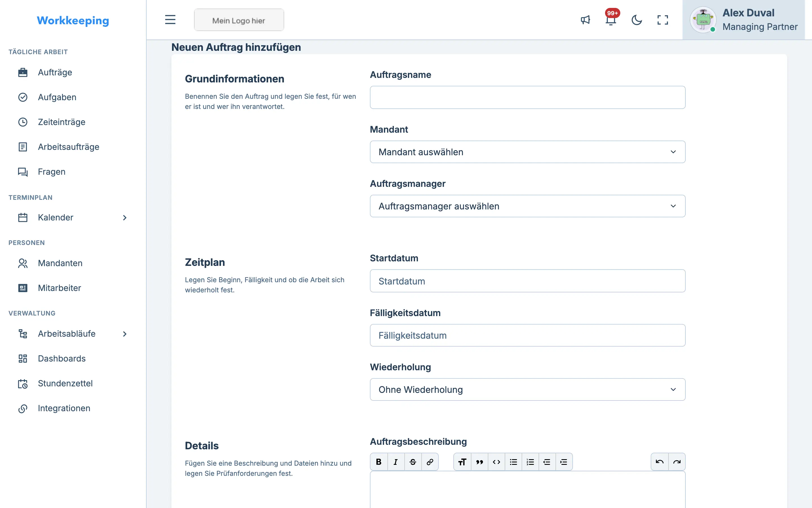
Task: Click the Zeiteinträge clock icon
Action: (x=23, y=122)
